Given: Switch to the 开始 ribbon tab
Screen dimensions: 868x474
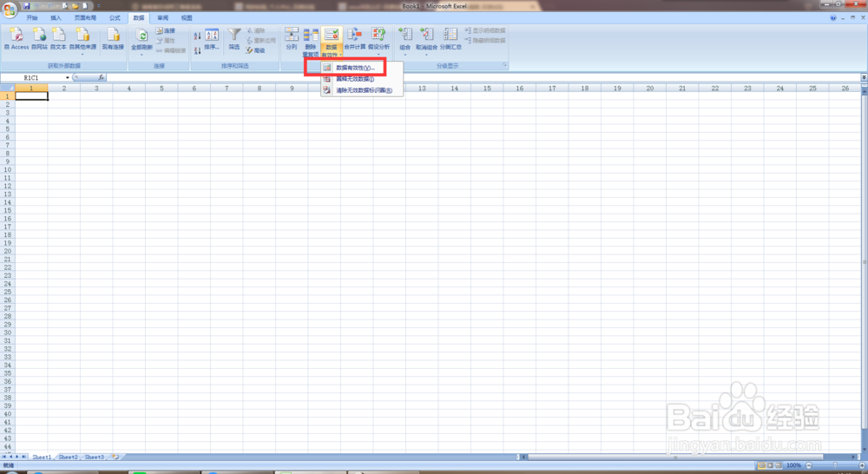Looking at the screenshot, I should pyautogui.click(x=32, y=17).
